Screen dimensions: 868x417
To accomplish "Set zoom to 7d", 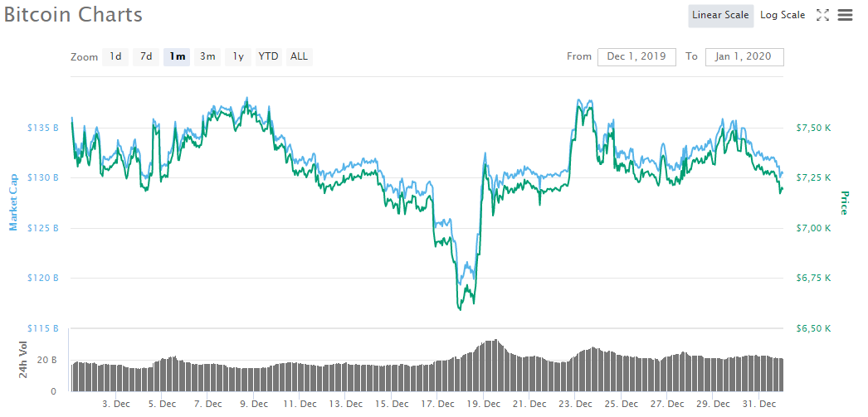I will (x=146, y=56).
